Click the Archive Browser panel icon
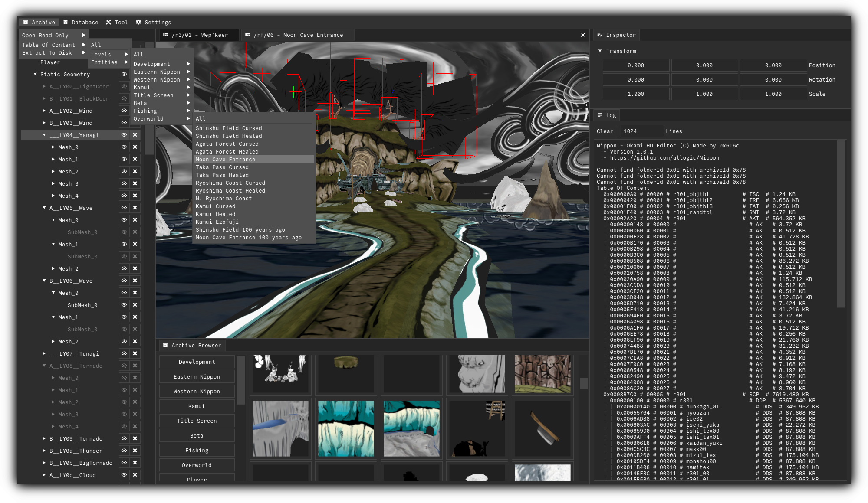Image resolution: width=868 pixels, height=503 pixels. [165, 345]
